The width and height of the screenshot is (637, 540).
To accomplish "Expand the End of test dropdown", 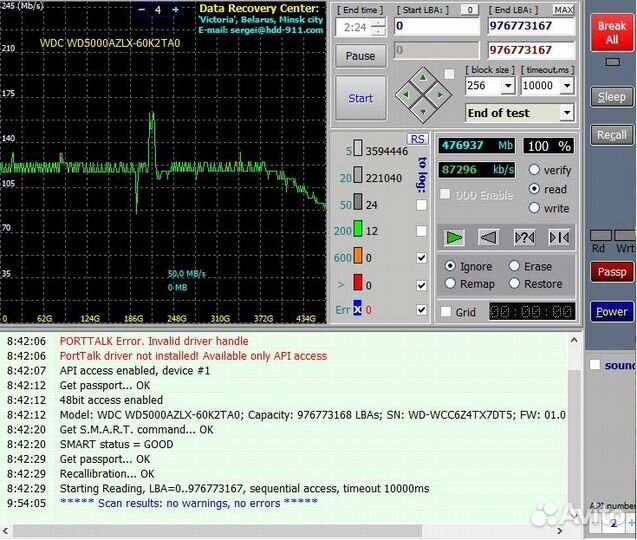I will (x=566, y=113).
